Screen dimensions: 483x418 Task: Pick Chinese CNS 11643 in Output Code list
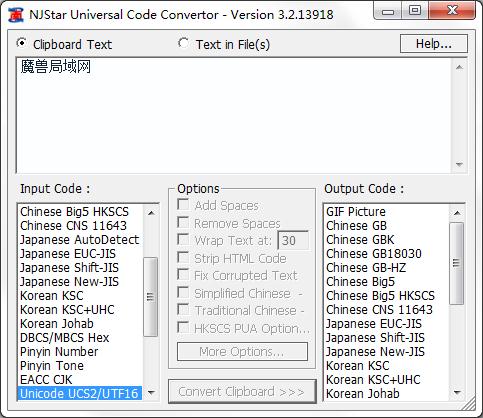click(x=387, y=310)
